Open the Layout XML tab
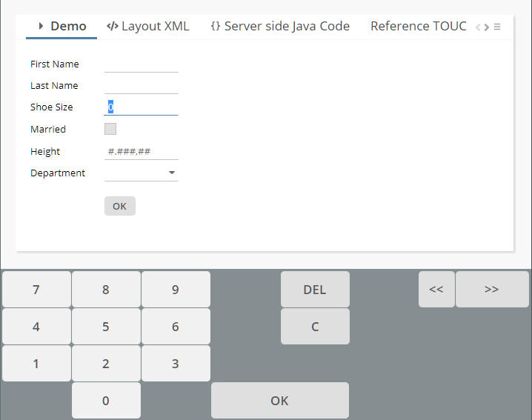Image resolution: width=532 pixels, height=420 pixels. 148,27
